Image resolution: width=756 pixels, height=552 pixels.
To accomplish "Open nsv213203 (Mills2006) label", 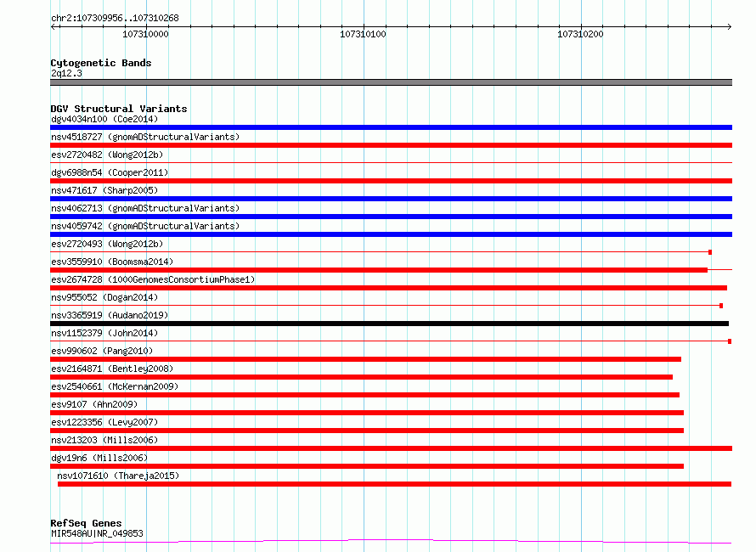I will point(104,440).
